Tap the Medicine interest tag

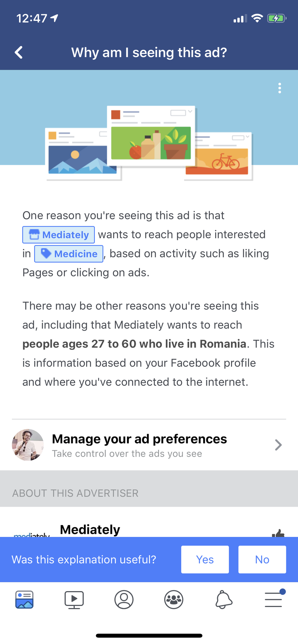[x=69, y=254]
